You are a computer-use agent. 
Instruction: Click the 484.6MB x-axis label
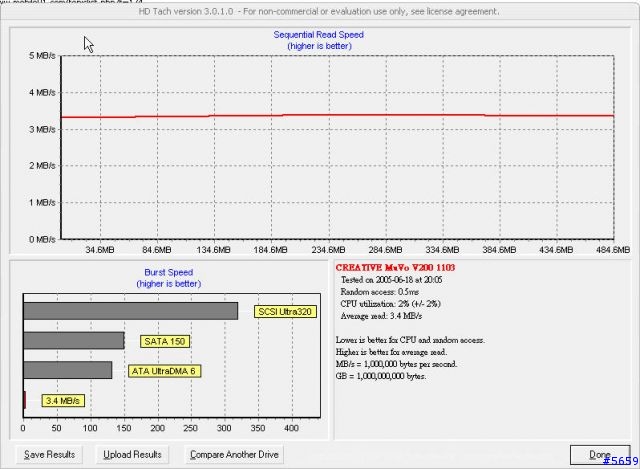tap(613, 249)
